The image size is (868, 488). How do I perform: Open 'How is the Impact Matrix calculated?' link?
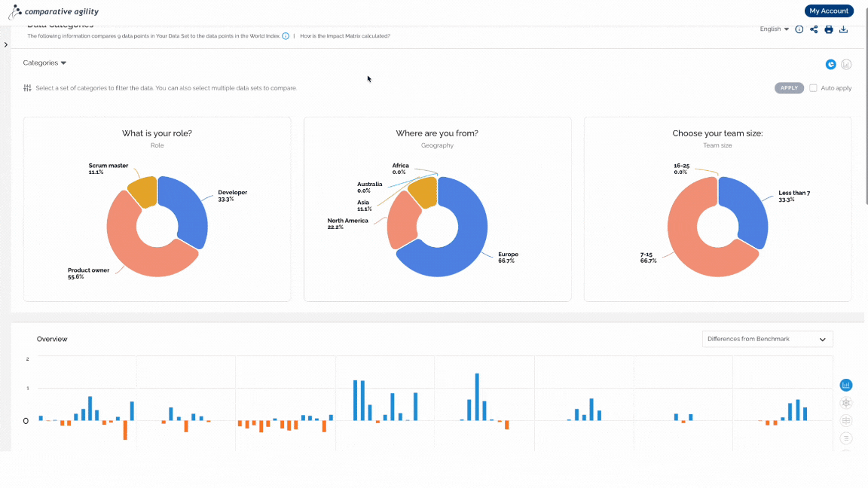tap(345, 36)
